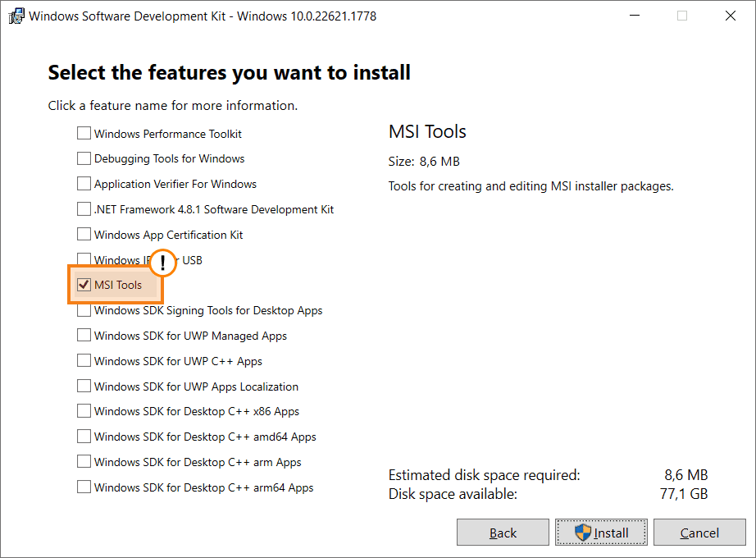Enable Desktop C++ amd64 Apps checkbox
The image size is (756, 558).
point(84,437)
